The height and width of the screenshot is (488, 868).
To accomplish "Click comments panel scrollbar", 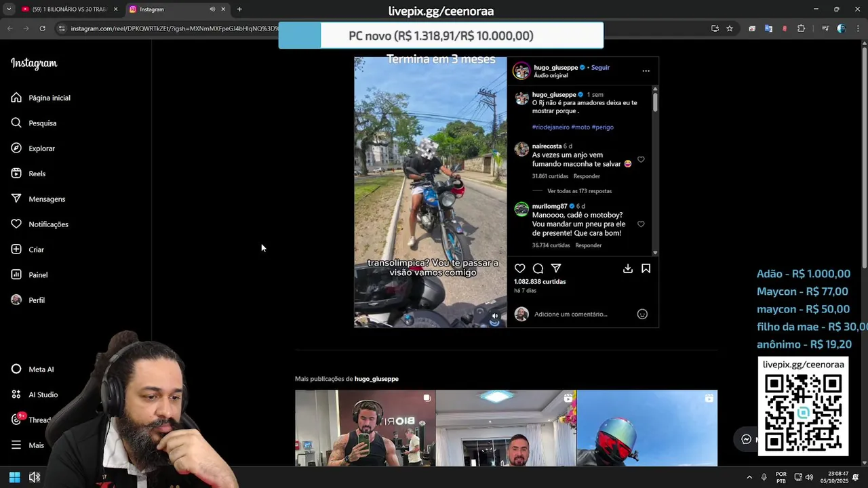I will coord(655,102).
